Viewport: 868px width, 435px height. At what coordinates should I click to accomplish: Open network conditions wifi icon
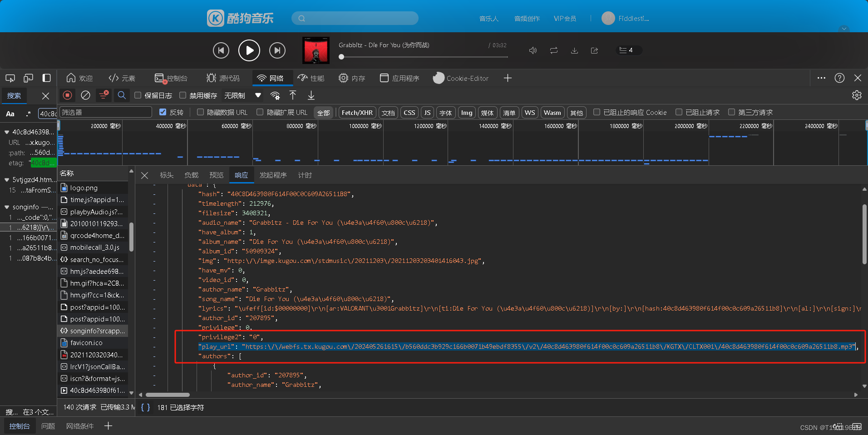point(275,95)
